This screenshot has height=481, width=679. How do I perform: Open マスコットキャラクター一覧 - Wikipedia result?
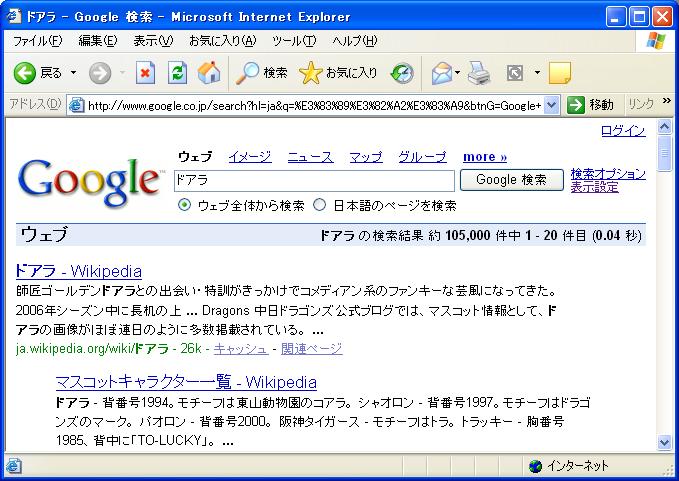point(186,382)
